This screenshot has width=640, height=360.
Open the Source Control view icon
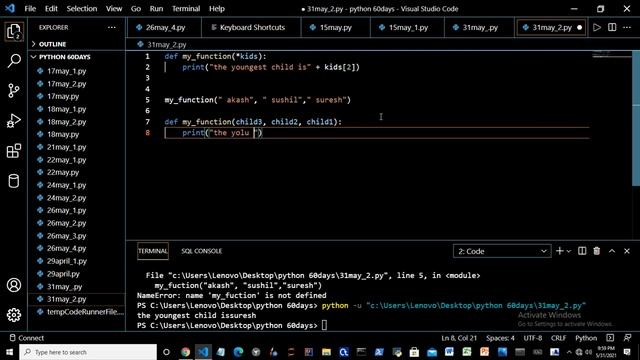(14, 91)
